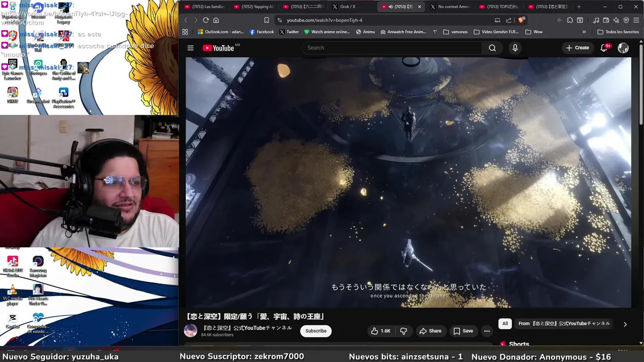Screen dimensions: 644x362
Task: Switch to the Grok / X tab
Action: point(352,7)
